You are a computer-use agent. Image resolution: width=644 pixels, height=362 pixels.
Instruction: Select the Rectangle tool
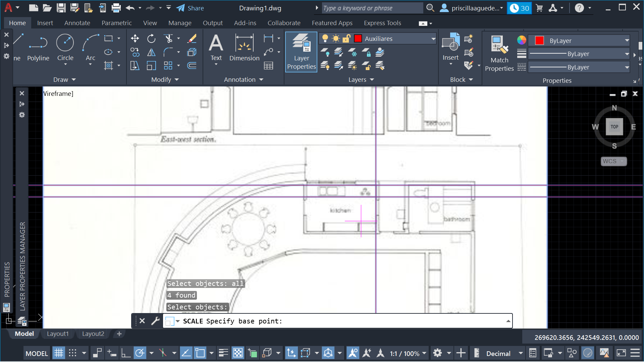point(108,39)
